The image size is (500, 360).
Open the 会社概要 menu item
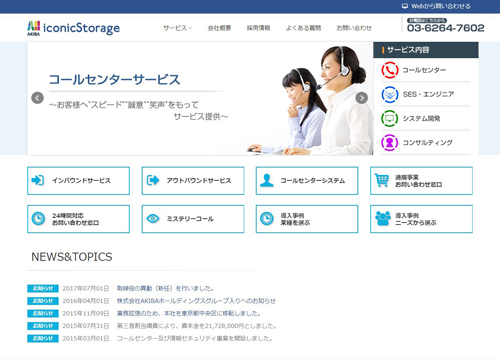point(219,28)
